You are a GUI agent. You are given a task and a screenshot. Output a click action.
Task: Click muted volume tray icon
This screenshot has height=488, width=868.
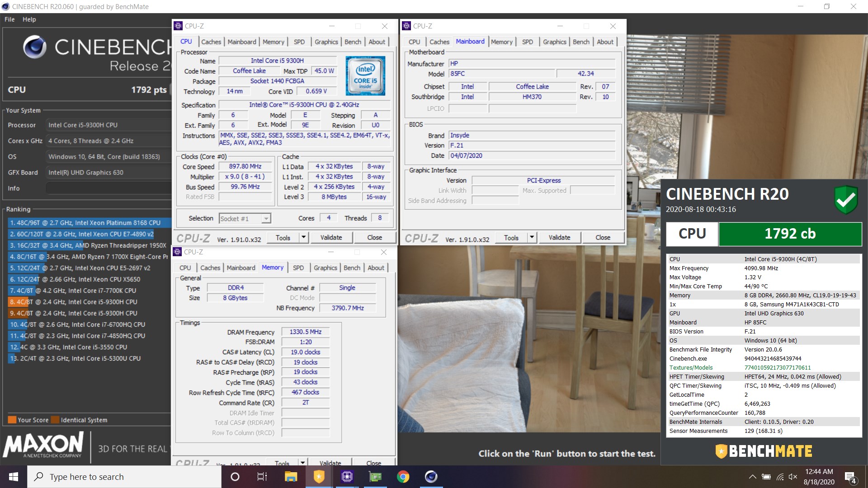click(793, 477)
